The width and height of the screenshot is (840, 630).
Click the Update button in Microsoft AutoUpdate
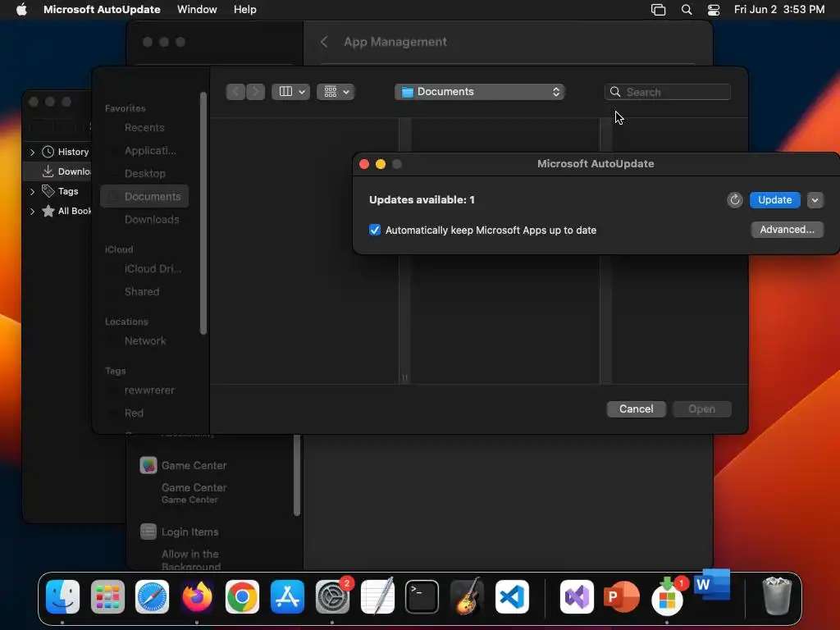pyautogui.click(x=774, y=200)
